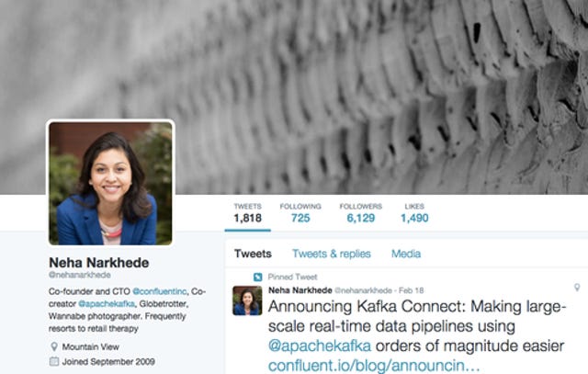Open Neha Narkhede's large profile photo
This screenshot has width=588, height=374.
point(110,183)
